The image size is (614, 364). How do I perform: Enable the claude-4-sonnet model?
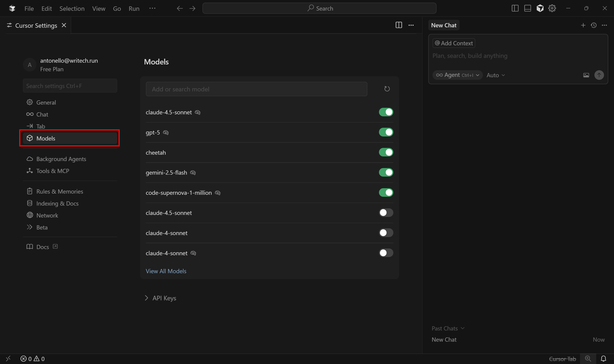(x=386, y=232)
